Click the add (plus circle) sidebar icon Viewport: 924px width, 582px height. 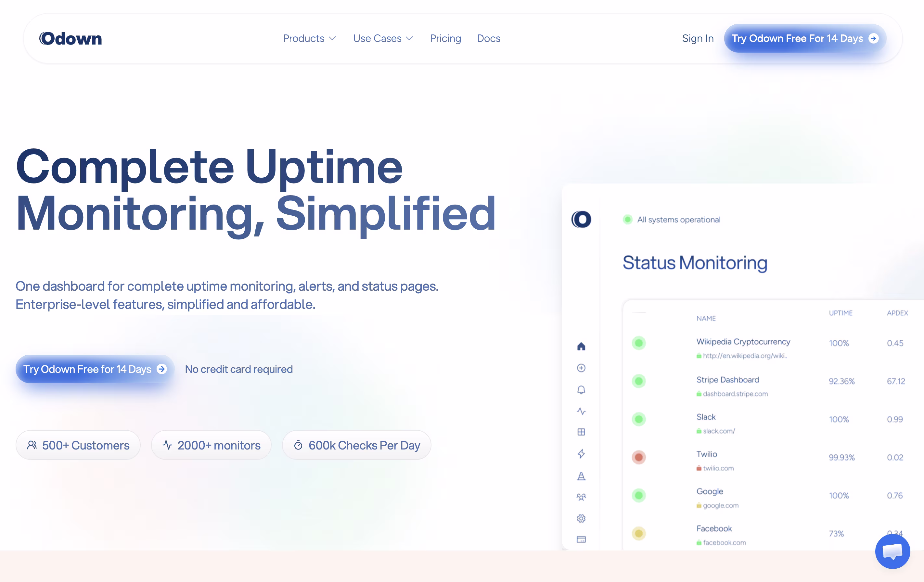coord(581,368)
